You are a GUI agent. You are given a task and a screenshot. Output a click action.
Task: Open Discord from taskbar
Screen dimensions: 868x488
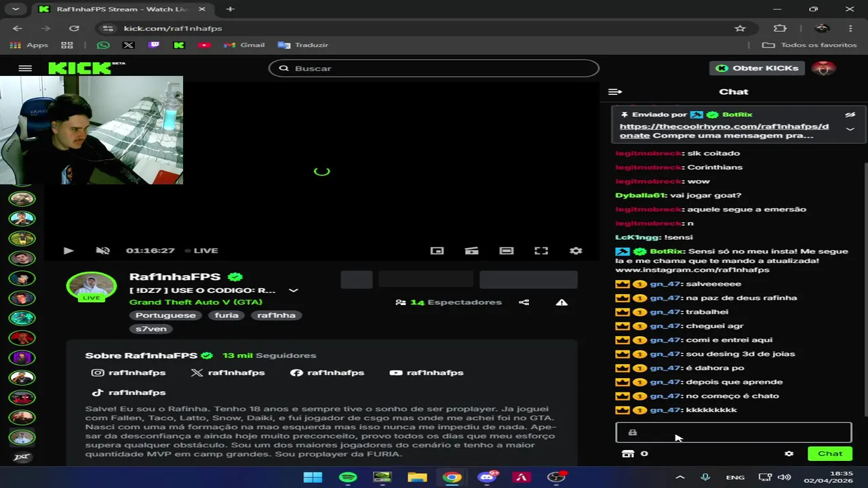point(486,477)
